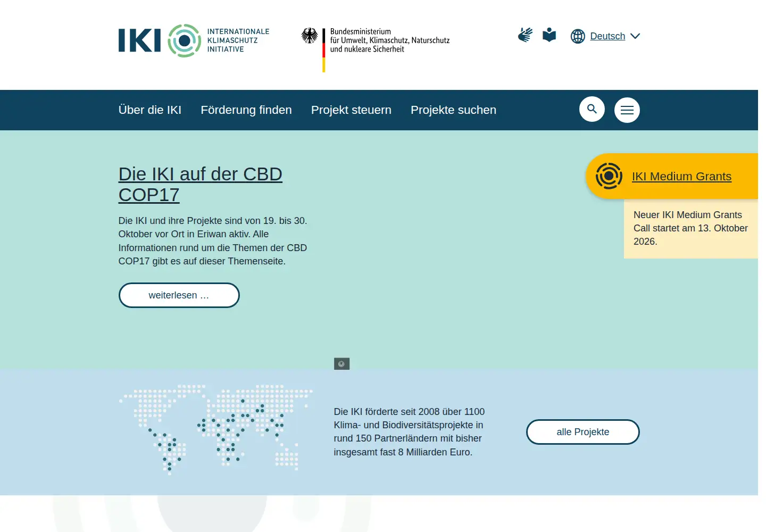Open the Die IKI auf der CBD COP17 headline

tap(200, 185)
